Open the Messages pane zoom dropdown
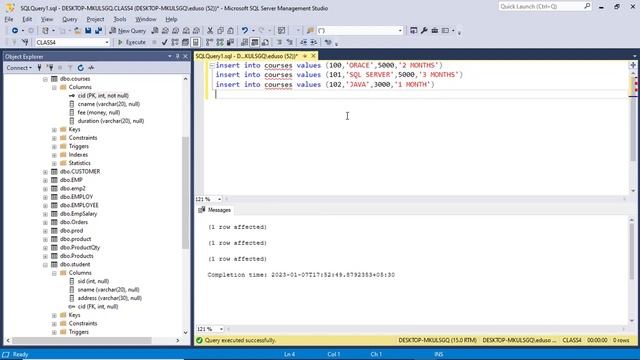The height and width of the screenshot is (360, 640). tap(221, 329)
